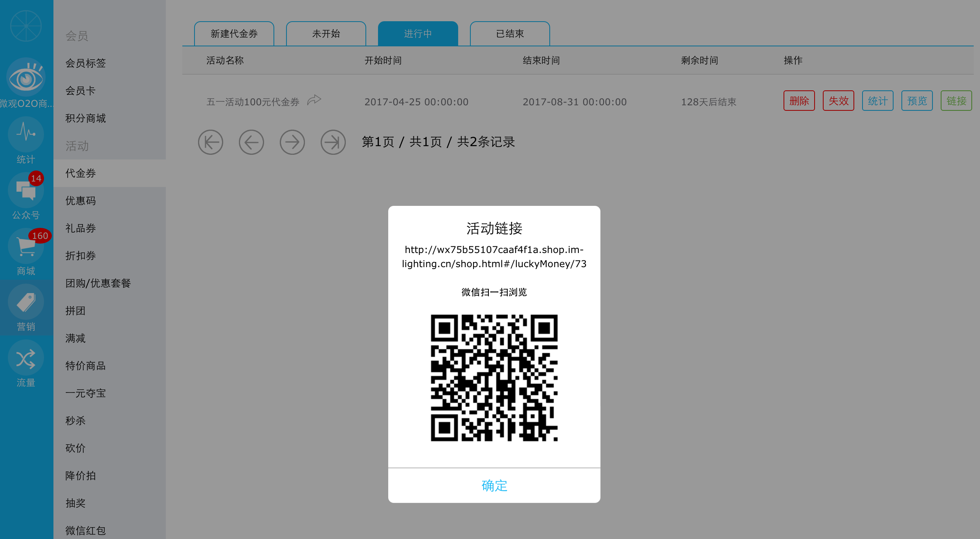Open the 微观O2O商 eye icon
980x539 pixels.
point(26,78)
